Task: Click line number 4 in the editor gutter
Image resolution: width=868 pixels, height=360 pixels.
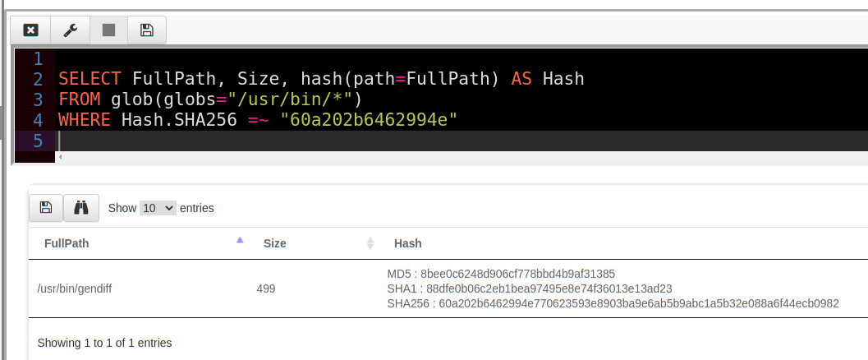Action: (x=37, y=120)
